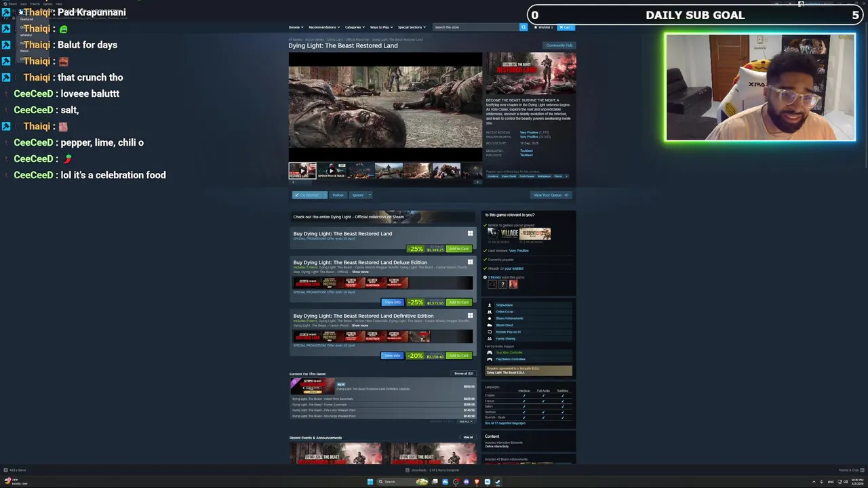
Task: Open the Cart button in store header
Action: point(566,27)
